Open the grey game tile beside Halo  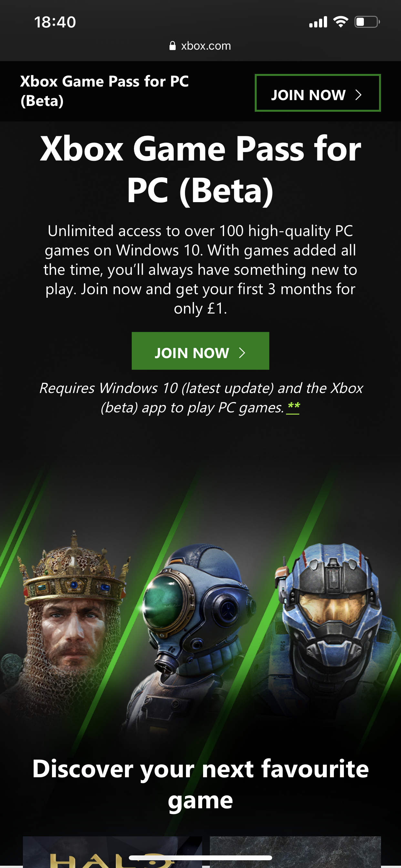click(x=295, y=852)
